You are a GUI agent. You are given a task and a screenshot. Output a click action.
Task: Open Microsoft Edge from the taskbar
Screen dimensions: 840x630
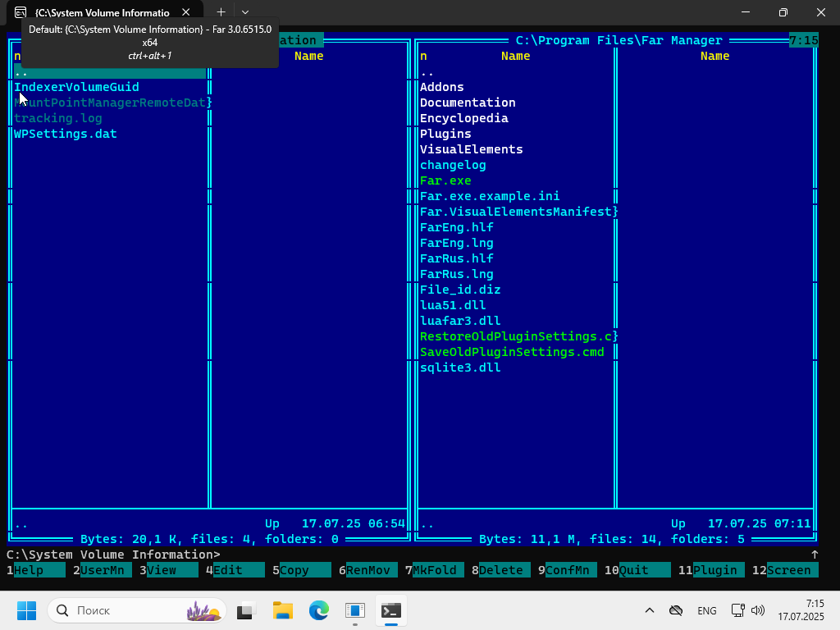tap(319, 610)
